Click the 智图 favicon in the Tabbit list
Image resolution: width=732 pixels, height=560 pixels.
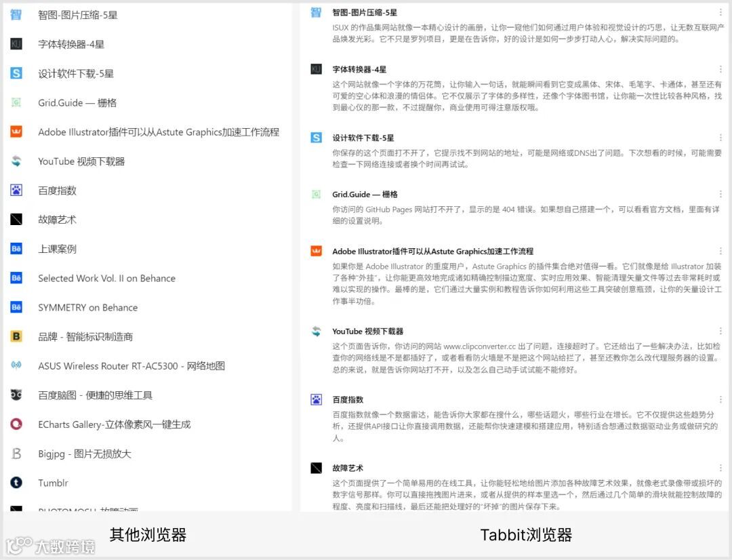coord(316,13)
